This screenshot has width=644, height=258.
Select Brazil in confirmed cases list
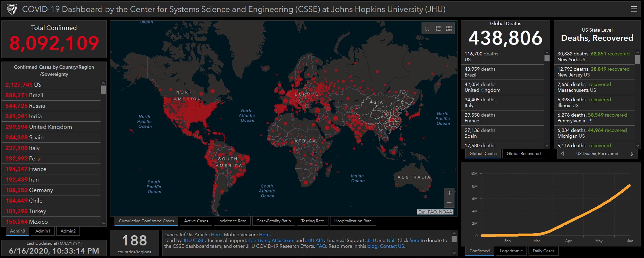click(51, 95)
